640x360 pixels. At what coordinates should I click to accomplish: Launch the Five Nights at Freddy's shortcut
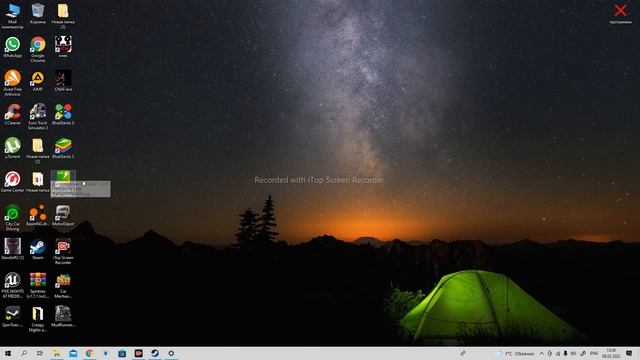pos(13,285)
